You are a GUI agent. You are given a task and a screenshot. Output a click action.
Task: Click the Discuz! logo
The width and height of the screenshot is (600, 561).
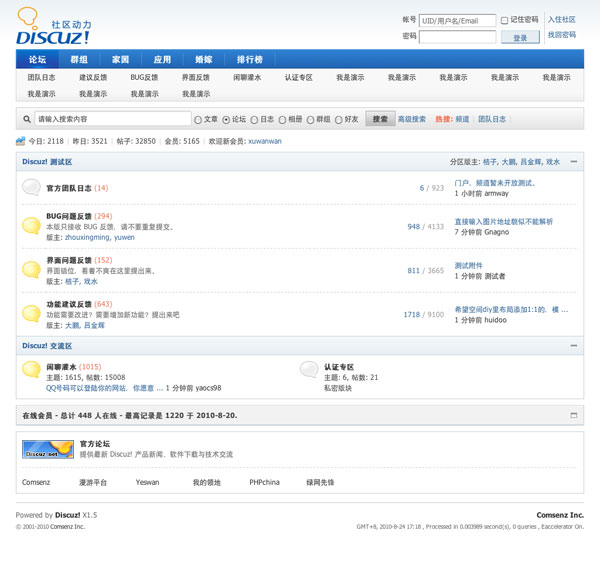55,27
